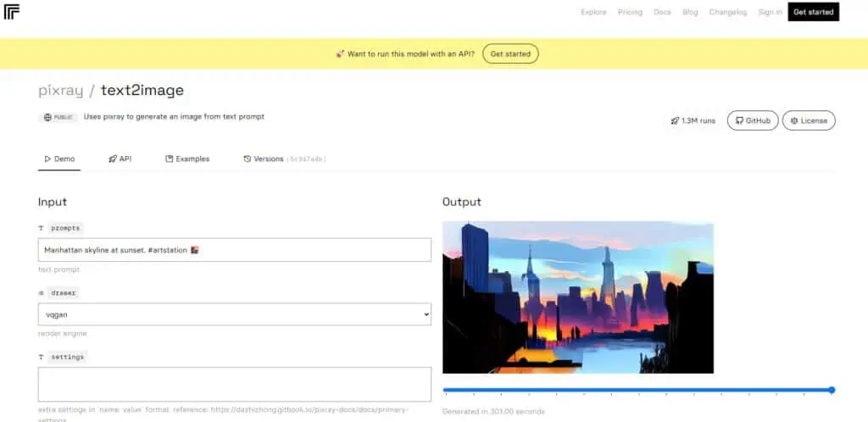Switch to the API tab

pos(120,159)
